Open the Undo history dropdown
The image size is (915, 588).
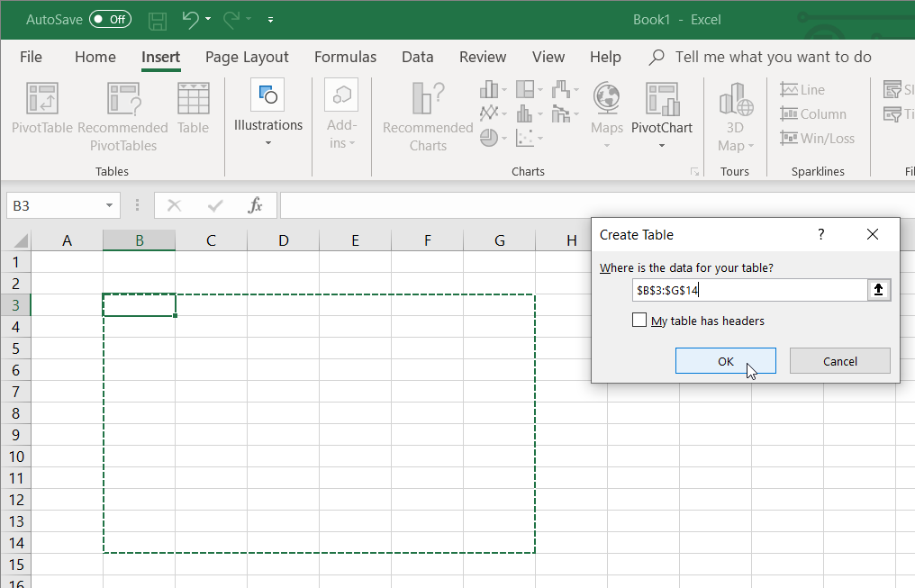coord(208,19)
